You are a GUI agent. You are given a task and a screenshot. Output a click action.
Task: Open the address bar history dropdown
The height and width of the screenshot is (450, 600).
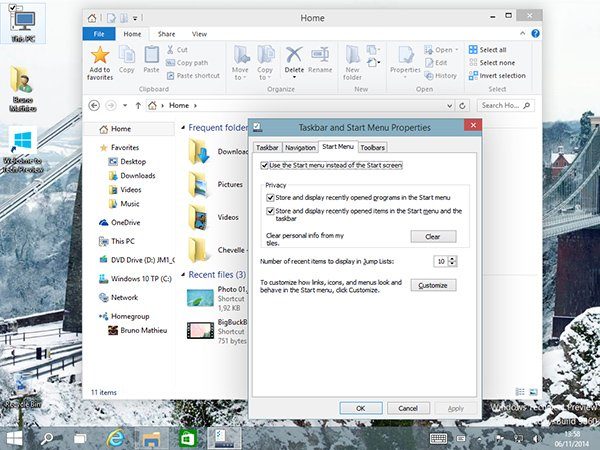pyautogui.click(x=450, y=106)
